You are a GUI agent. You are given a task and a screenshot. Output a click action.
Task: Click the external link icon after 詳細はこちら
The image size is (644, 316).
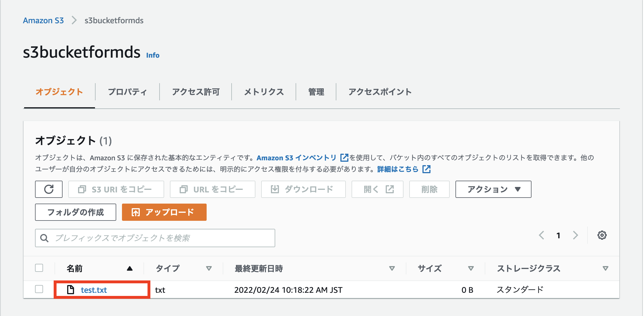click(426, 169)
